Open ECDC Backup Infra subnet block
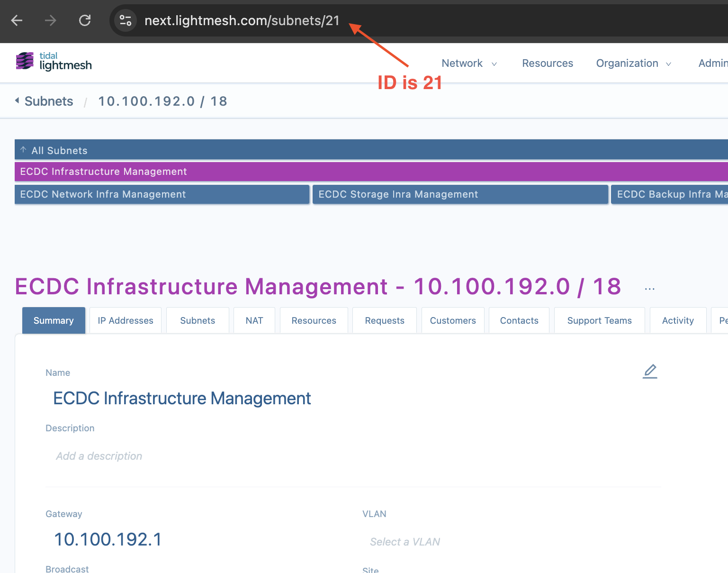This screenshot has height=573, width=728. click(x=669, y=194)
